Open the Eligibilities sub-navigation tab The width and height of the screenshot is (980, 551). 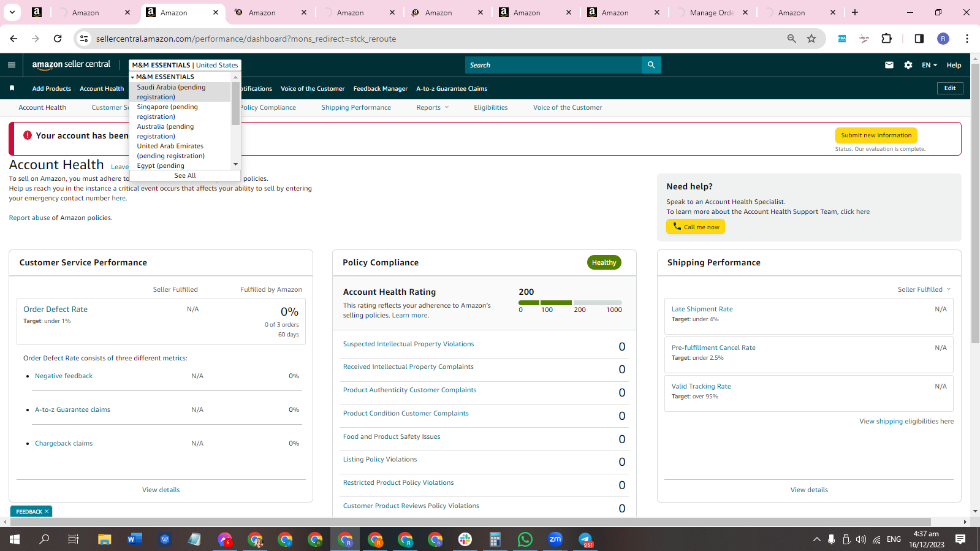coord(491,107)
